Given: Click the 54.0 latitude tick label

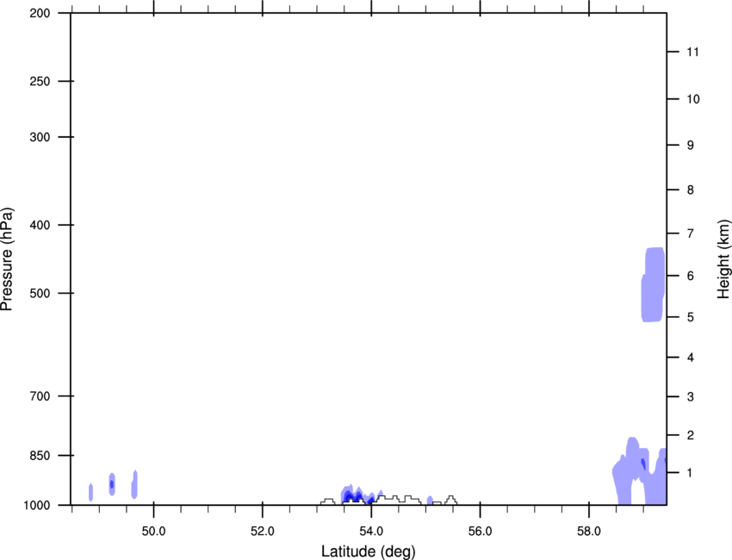Looking at the screenshot, I should tap(372, 532).
